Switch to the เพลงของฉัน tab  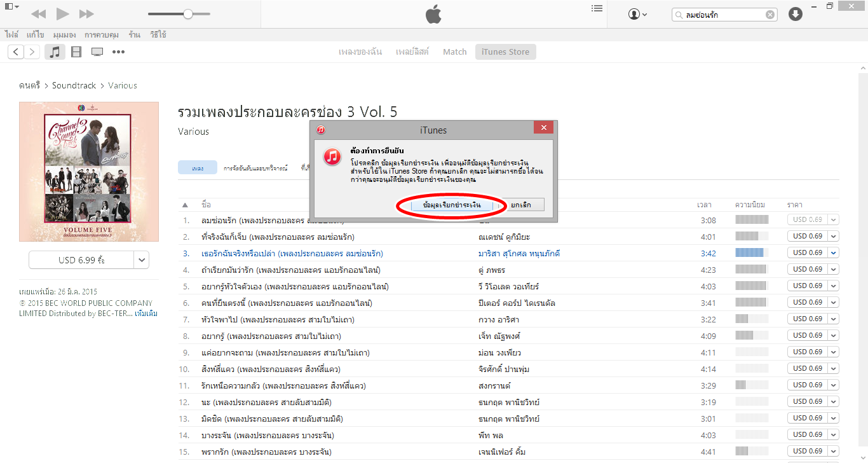360,52
